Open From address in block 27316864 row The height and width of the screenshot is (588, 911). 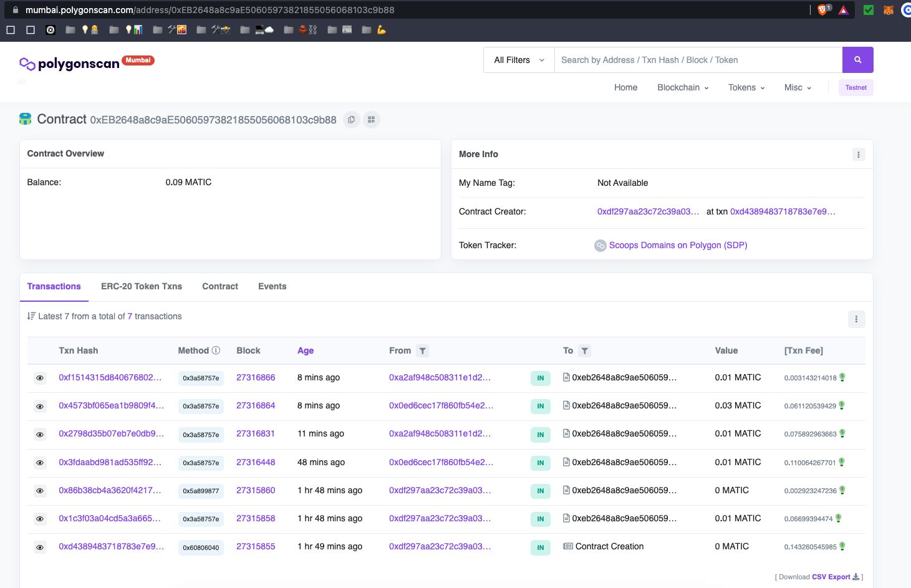(441, 405)
